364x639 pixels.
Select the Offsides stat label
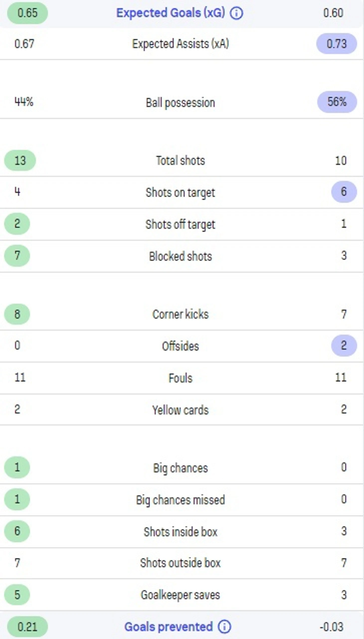coord(180,346)
